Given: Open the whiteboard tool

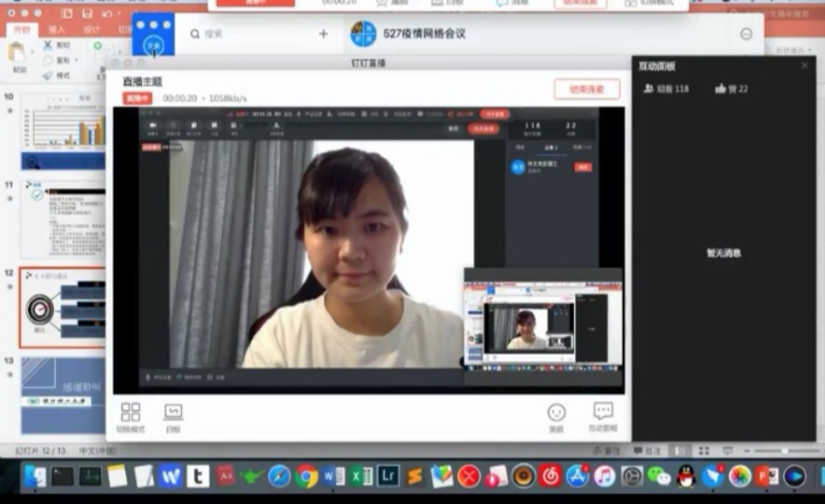Looking at the screenshot, I should [173, 412].
